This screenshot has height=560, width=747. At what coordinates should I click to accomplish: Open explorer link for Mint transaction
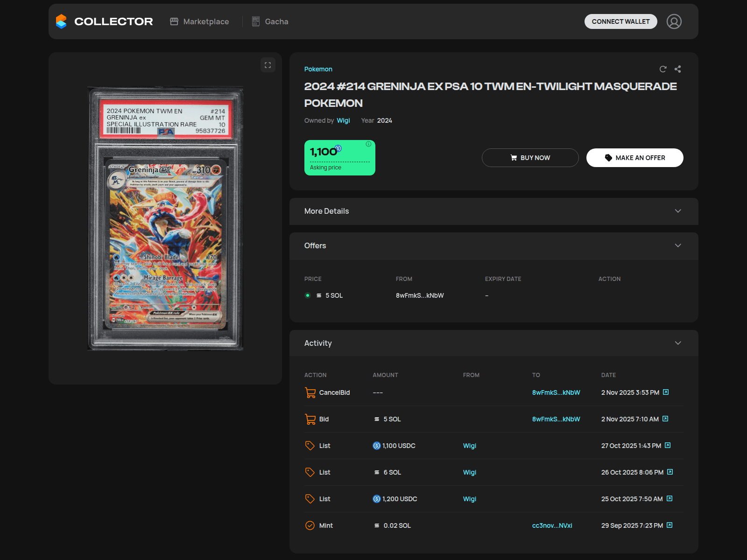pos(669,525)
